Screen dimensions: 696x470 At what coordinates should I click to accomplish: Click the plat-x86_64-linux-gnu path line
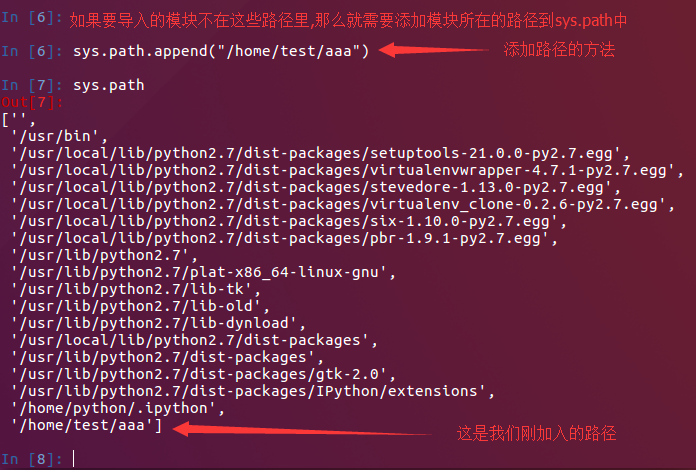coord(203,272)
